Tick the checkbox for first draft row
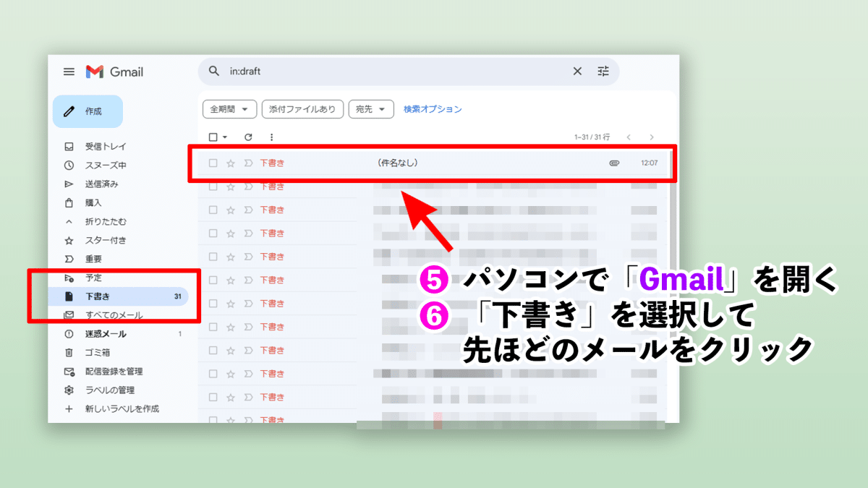The height and width of the screenshot is (488, 868). (213, 163)
